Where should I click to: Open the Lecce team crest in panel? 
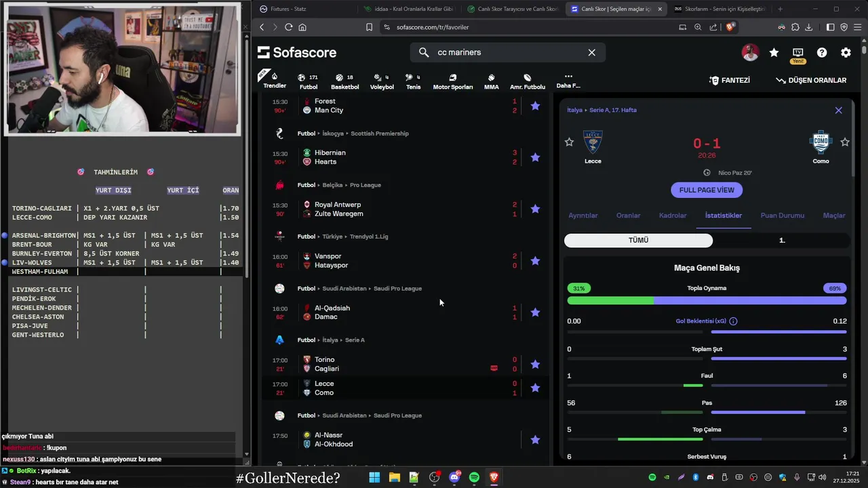click(593, 142)
